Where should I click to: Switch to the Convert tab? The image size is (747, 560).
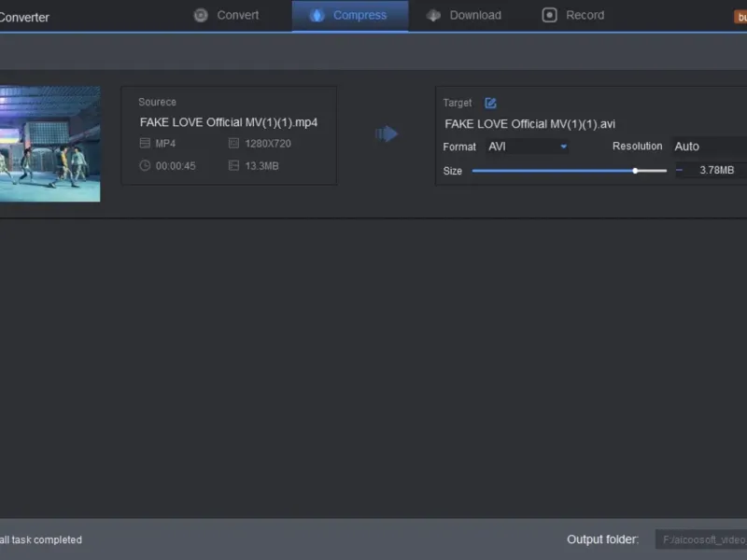226,15
